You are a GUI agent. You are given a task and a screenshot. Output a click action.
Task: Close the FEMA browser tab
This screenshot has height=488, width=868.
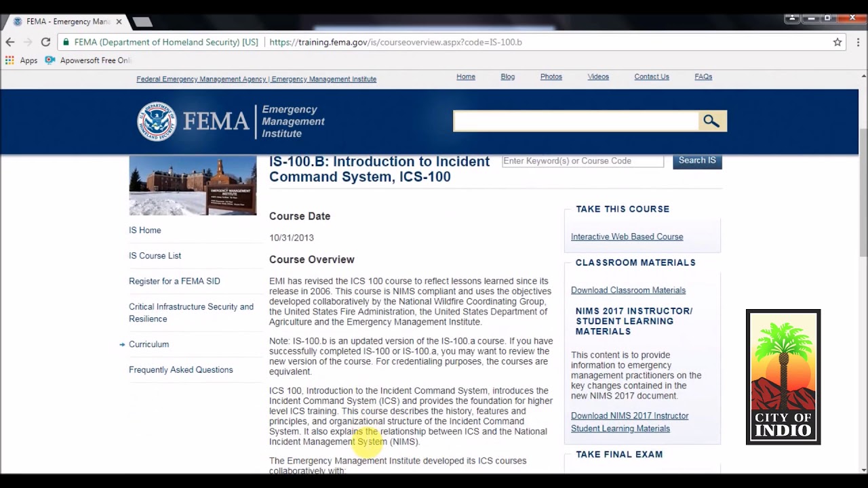pyautogui.click(x=119, y=22)
